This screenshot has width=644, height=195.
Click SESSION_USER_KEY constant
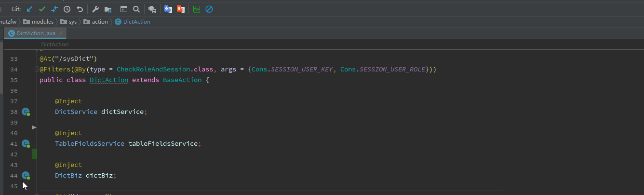[x=302, y=70]
